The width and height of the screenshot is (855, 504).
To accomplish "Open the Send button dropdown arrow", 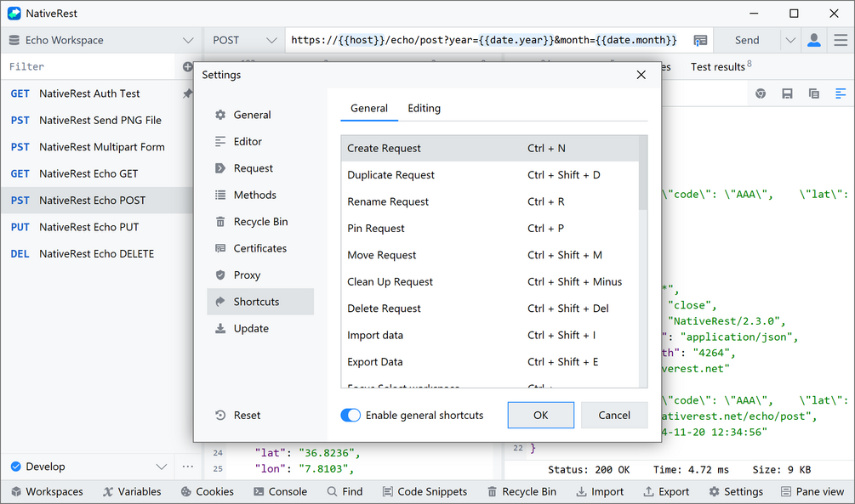I will [790, 40].
